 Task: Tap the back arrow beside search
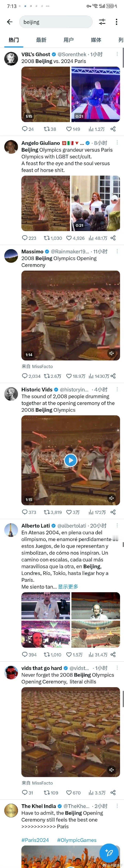(x=9, y=22)
